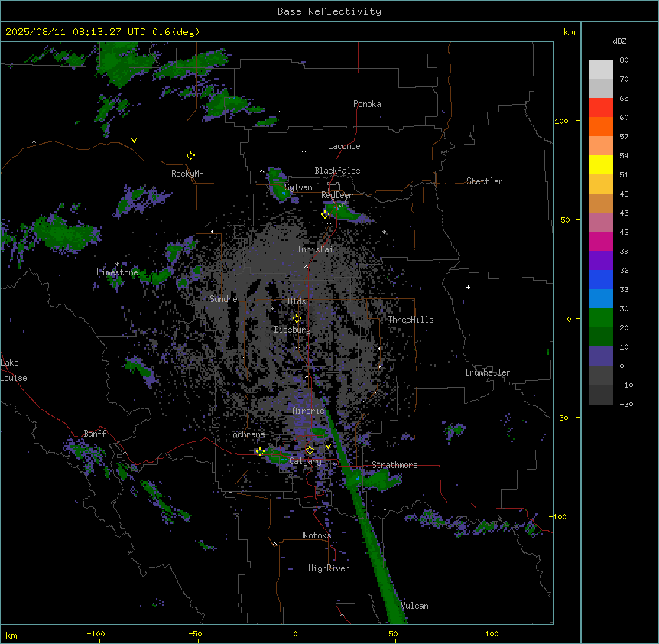This screenshot has height=644, width=659.
Task: Click the Strathmore label
Action: point(394,465)
